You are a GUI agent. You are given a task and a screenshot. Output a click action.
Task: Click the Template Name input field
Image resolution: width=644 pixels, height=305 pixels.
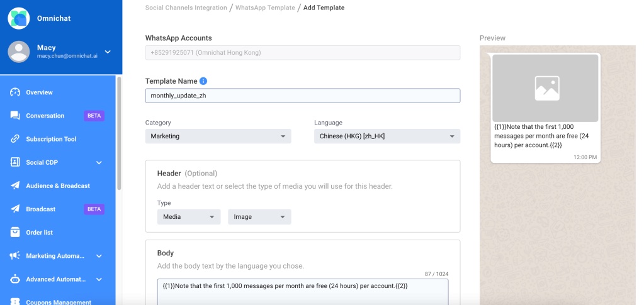click(302, 96)
